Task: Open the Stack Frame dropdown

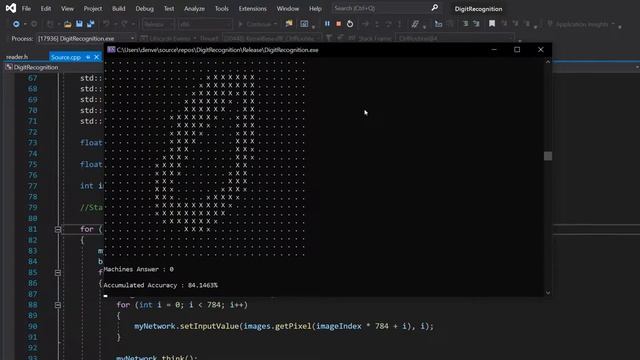Action: coord(455,38)
